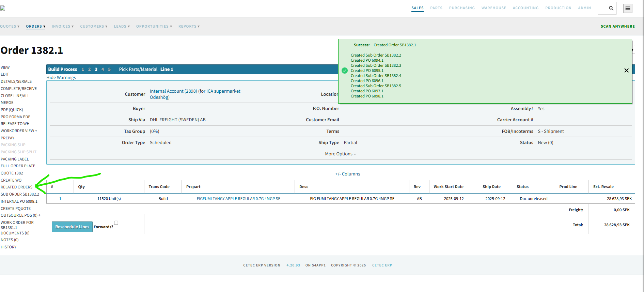This screenshot has height=292, width=644.
Task: Open the Invoices dropdown menu
Action: [62, 27]
